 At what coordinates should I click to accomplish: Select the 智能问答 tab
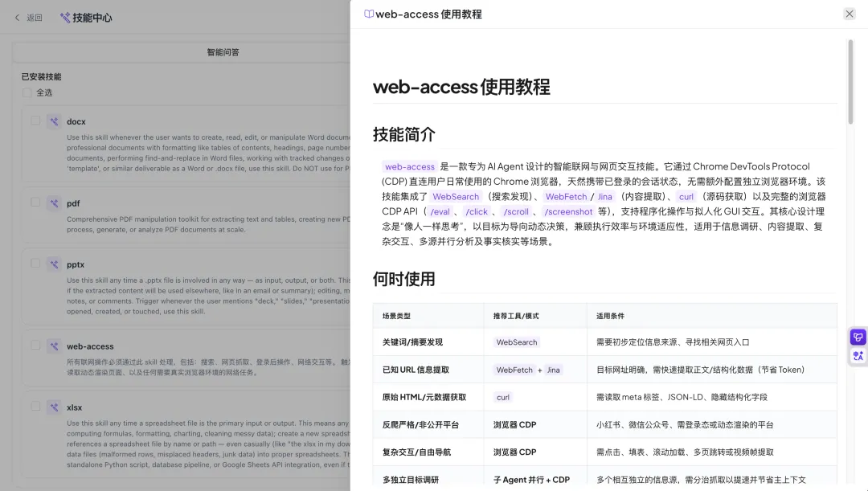click(223, 52)
